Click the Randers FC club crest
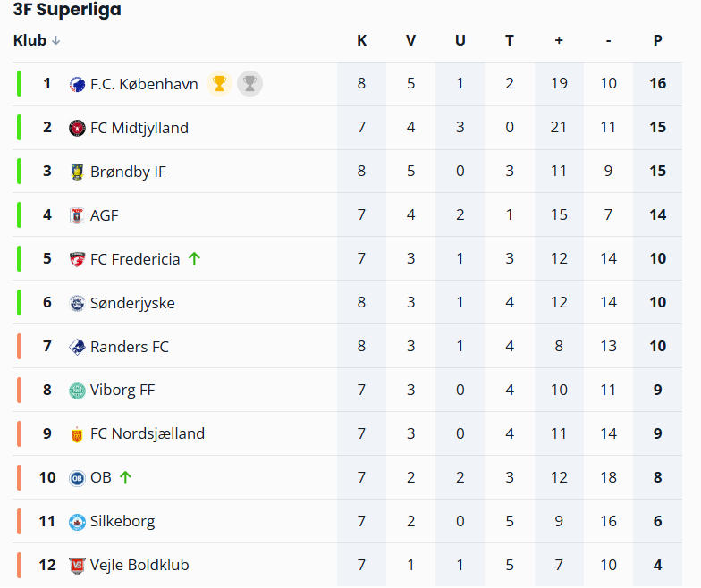Viewport: 701px width, 588px height. (77, 347)
